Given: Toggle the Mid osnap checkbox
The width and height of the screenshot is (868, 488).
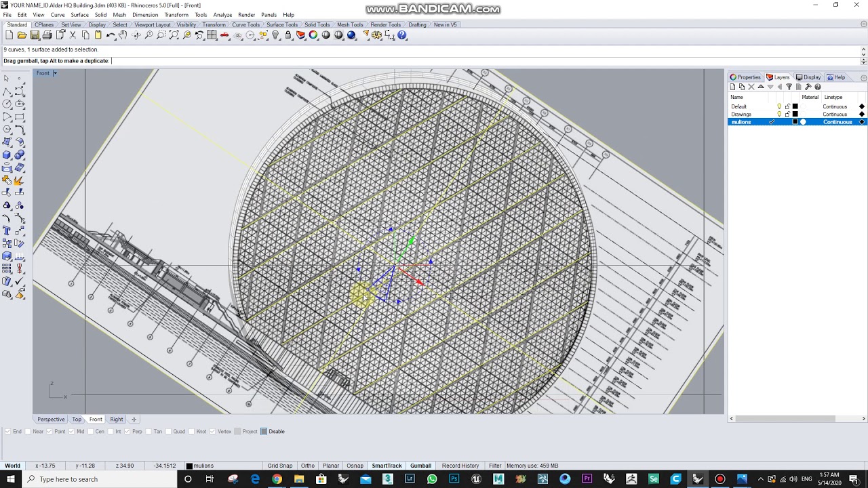Looking at the screenshot, I should 72,432.
